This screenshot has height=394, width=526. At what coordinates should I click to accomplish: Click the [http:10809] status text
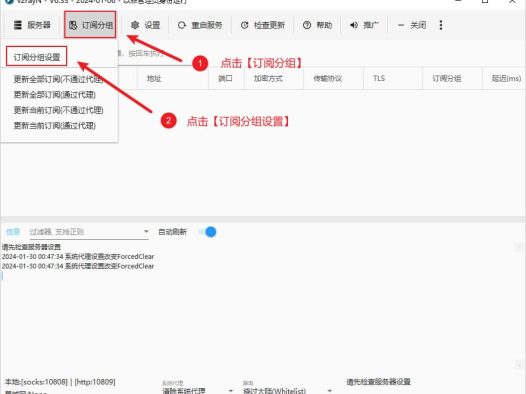coord(95,382)
